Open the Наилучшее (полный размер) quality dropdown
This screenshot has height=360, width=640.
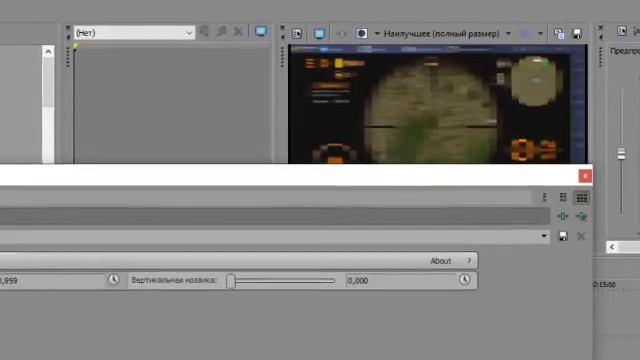coord(447,33)
